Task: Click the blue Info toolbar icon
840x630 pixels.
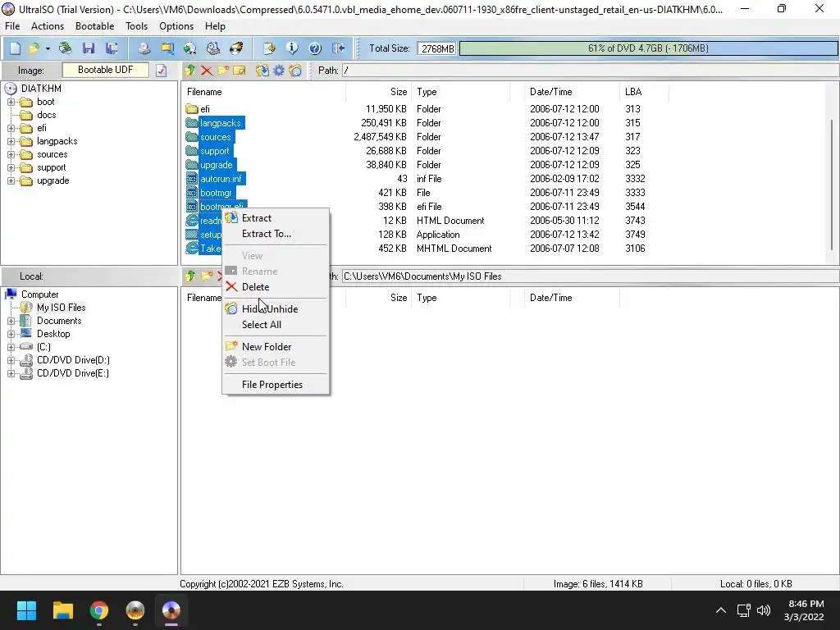Action: pos(292,48)
